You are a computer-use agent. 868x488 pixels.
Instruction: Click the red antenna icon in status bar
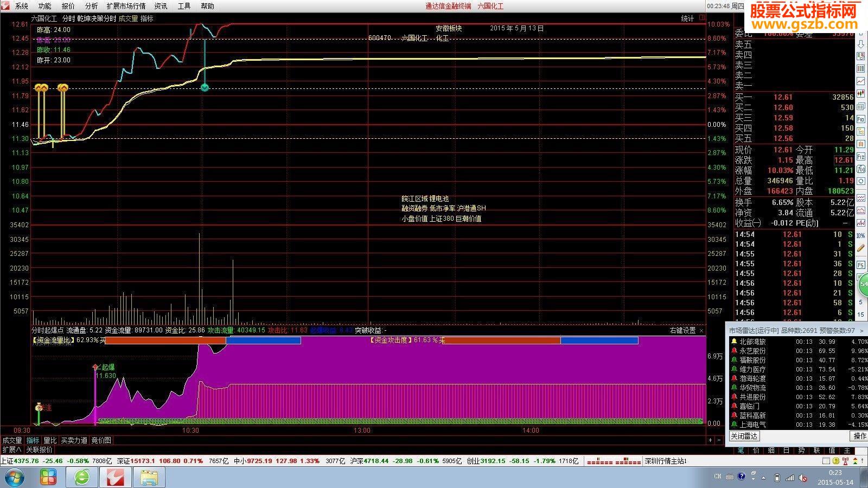[x=845, y=461]
